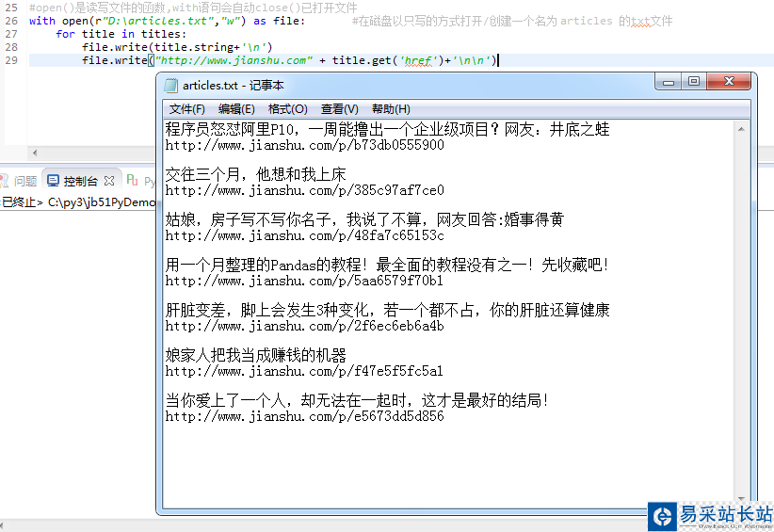
Task: Close the articles.txt Notepad window
Action: [729, 82]
